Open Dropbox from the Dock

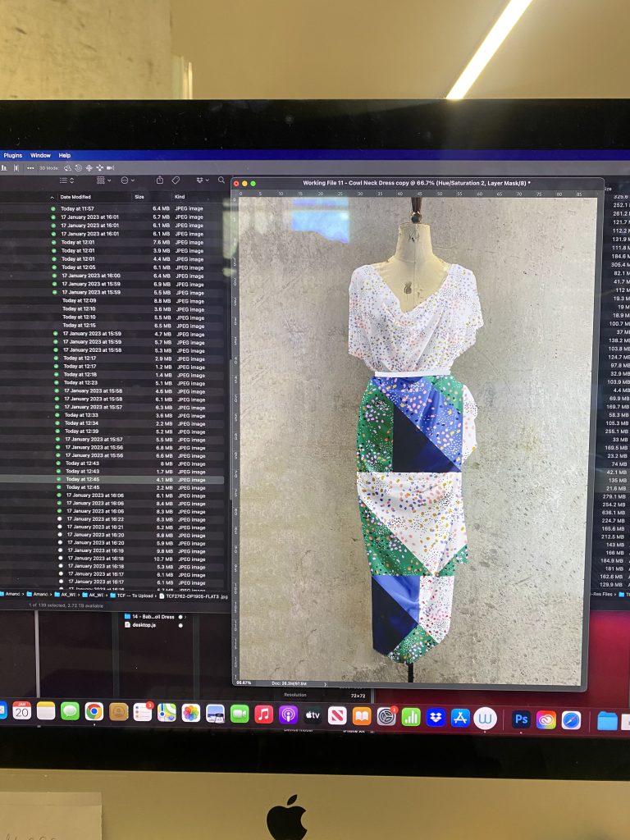(436, 717)
